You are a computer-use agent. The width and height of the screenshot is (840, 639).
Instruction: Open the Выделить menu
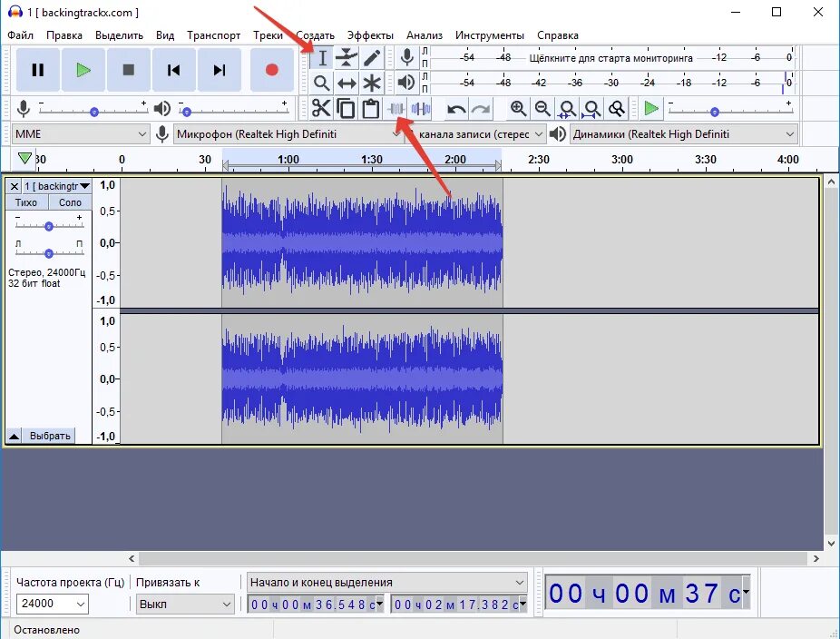pyautogui.click(x=119, y=35)
